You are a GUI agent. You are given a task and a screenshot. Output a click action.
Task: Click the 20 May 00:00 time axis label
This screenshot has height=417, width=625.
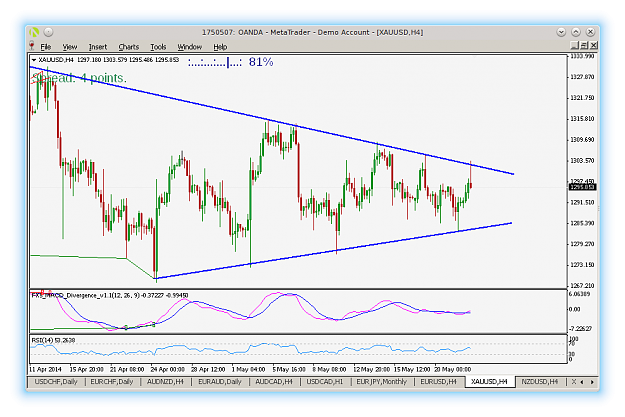[452, 370]
